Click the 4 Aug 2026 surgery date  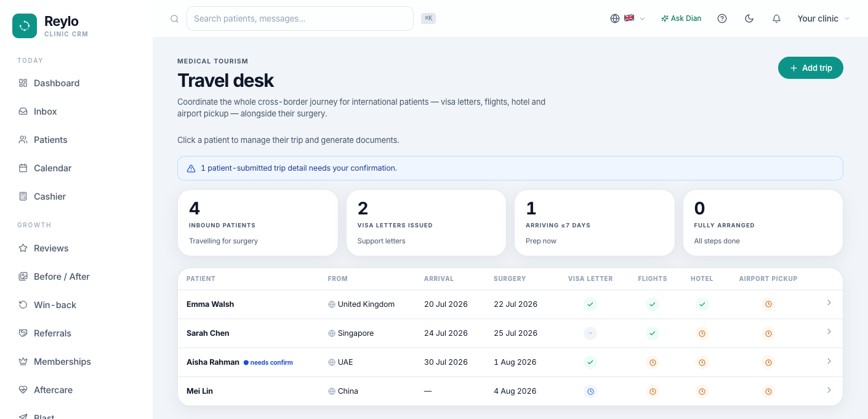515,391
